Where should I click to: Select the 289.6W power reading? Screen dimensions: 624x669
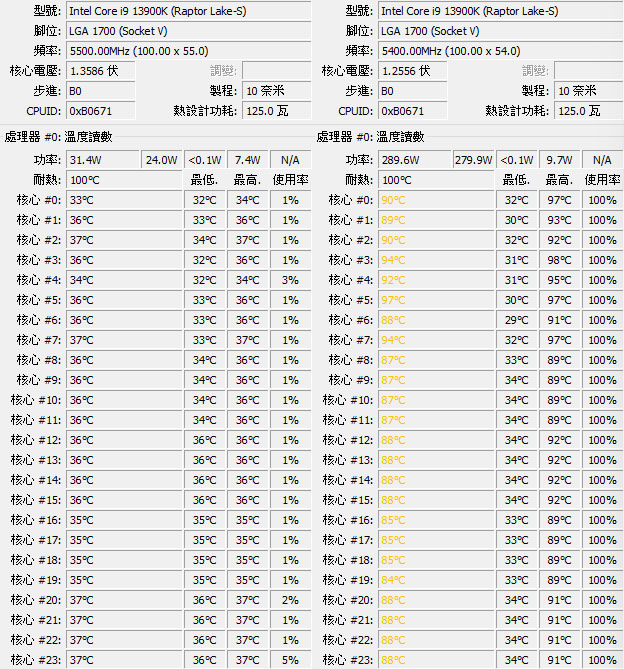tap(415, 160)
